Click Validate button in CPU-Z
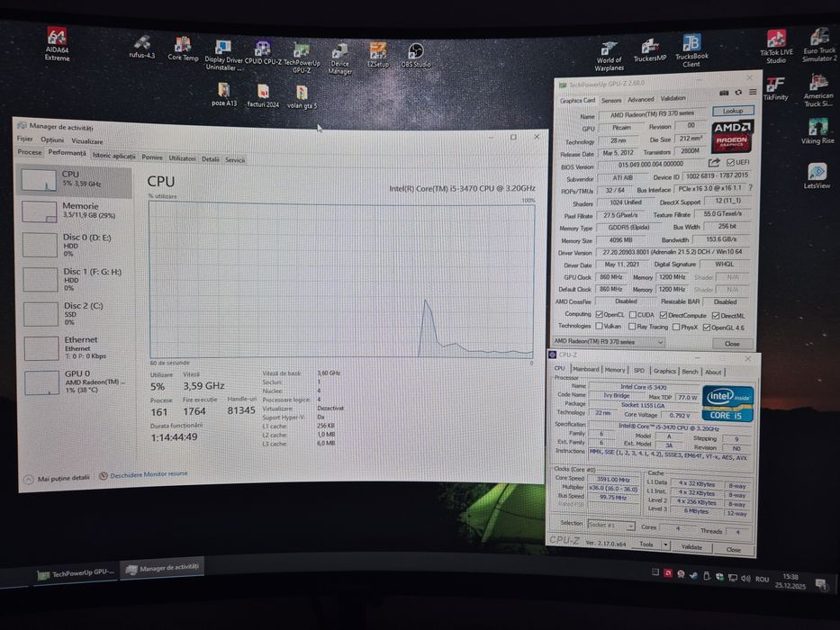This screenshot has width=840, height=630. tap(691, 547)
